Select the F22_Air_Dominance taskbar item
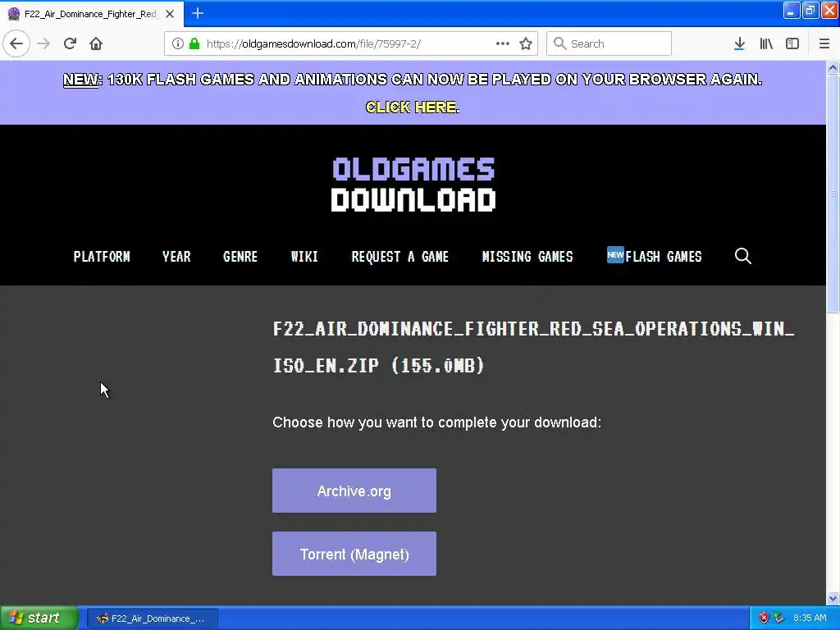Screen dimensions: 840x630 (152, 619)
